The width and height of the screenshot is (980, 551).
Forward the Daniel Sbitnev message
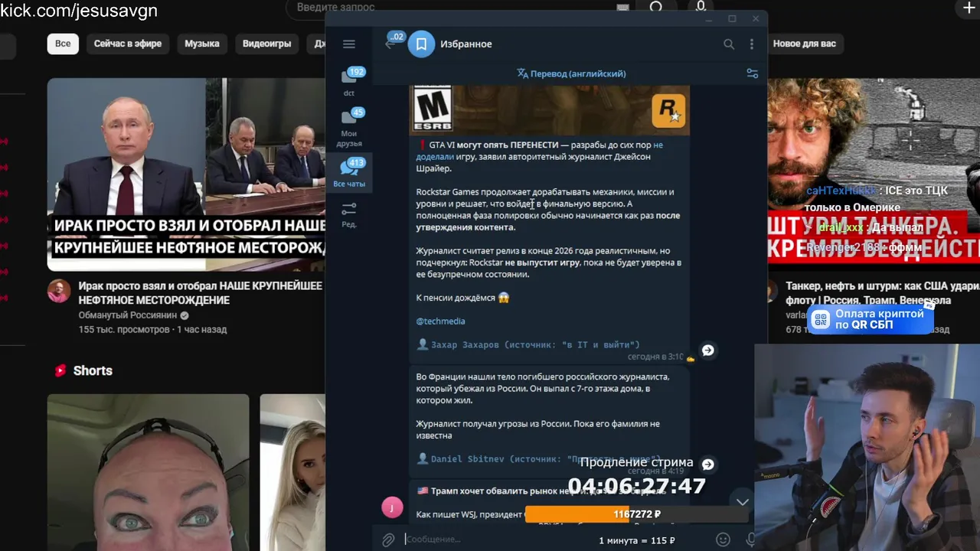[707, 465]
